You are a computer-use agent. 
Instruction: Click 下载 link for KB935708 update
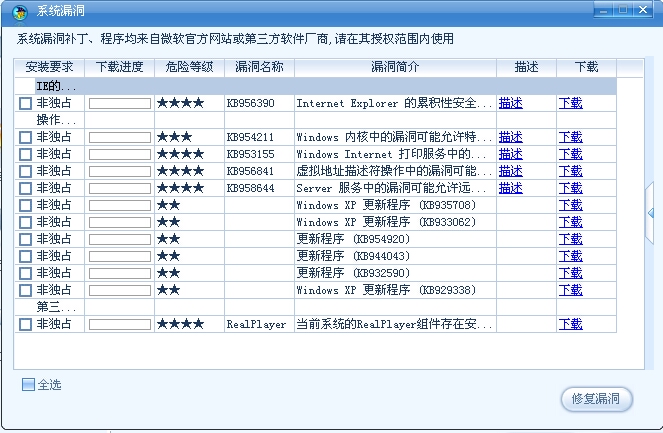[570, 205]
